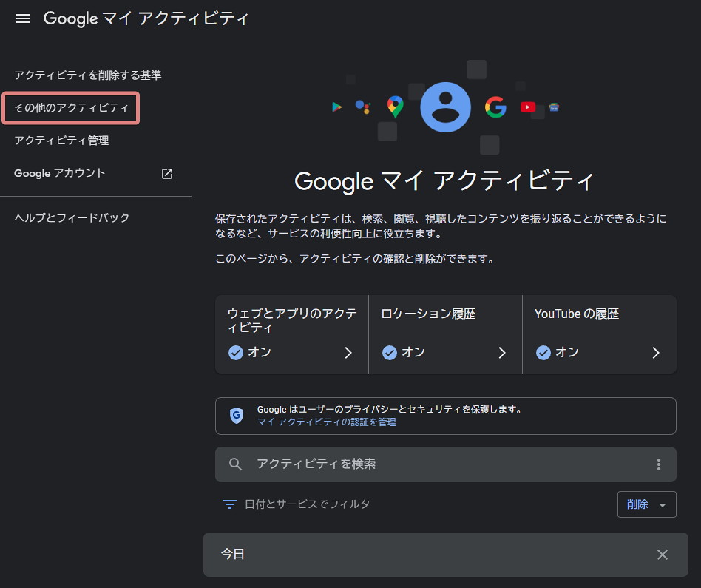Image resolution: width=701 pixels, height=588 pixels.
Task: Click the text このページから、アクティビティの確認と削除ができます。
Action: click(x=356, y=258)
